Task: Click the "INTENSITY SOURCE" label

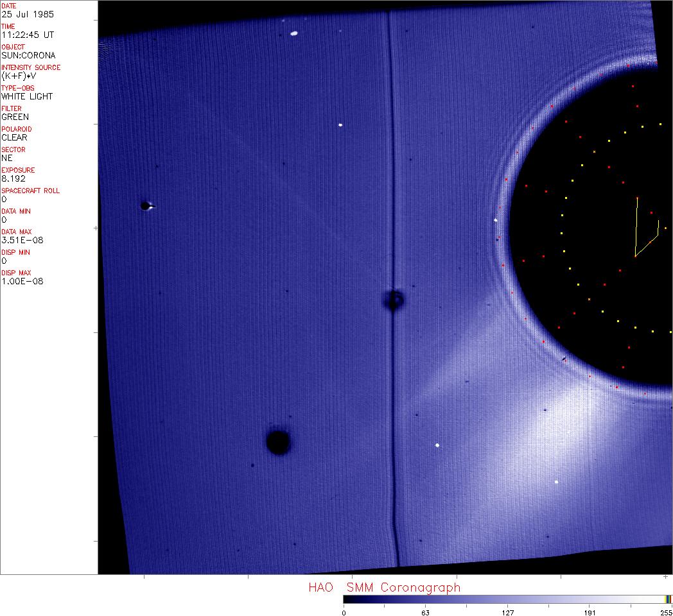Action: [x=31, y=67]
